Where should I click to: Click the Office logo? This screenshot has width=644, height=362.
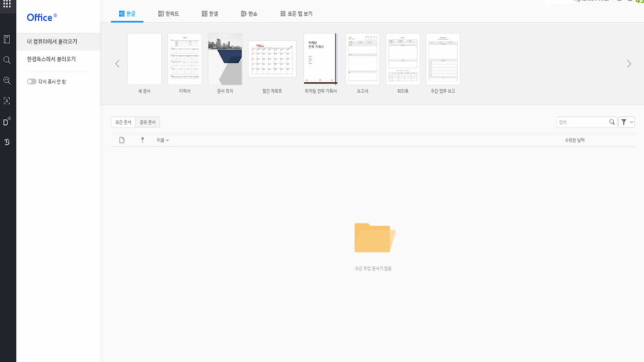coord(42,17)
